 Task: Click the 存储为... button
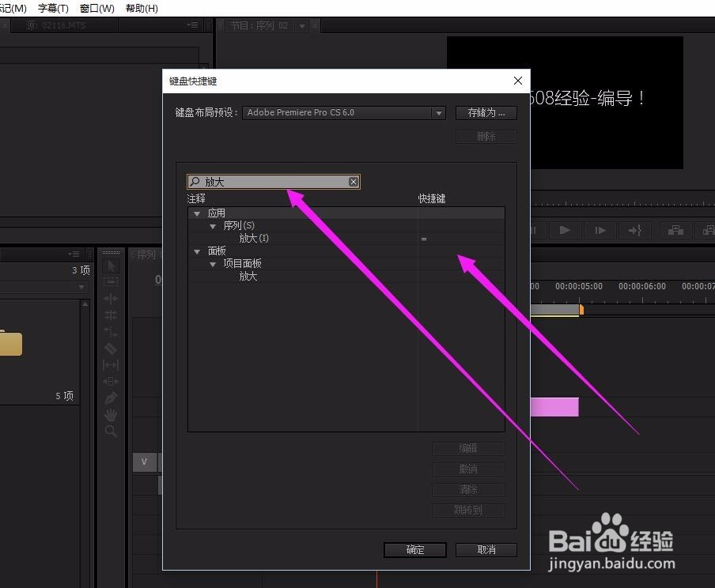pos(486,112)
